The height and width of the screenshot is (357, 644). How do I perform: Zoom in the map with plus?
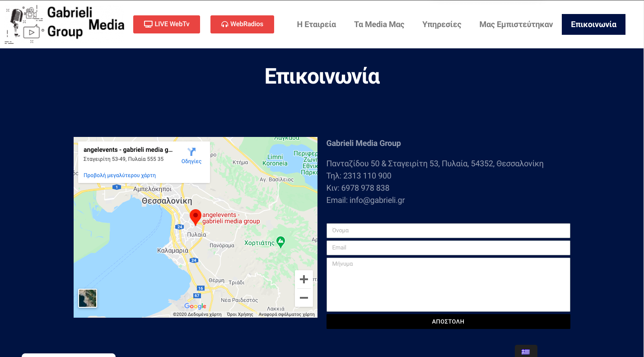point(304,279)
